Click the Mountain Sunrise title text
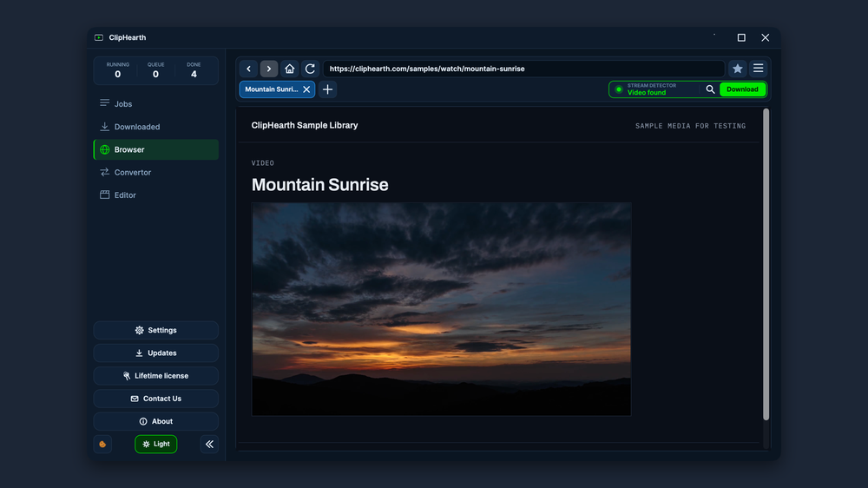 (320, 184)
